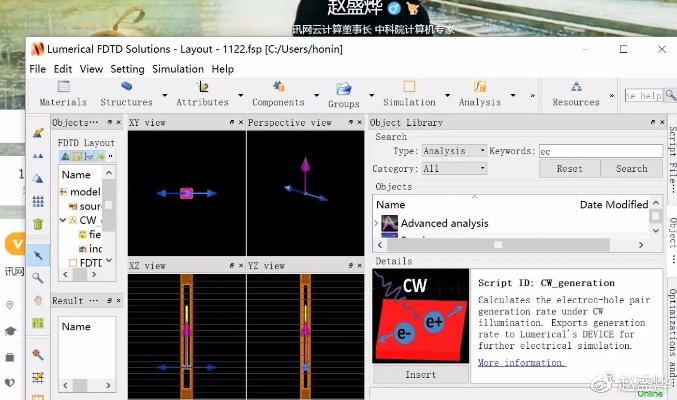The image size is (677, 400).
Task: Expand the Advanced analysis tree item
Action: (376, 223)
